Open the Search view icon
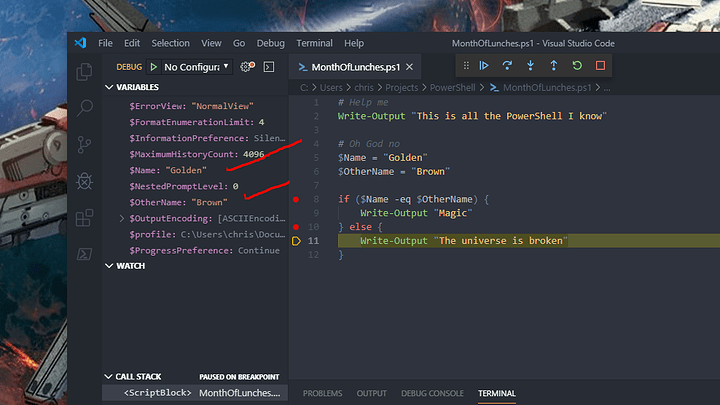Image resolution: width=720 pixels, height=405 pixels. [x=84, y=108]
